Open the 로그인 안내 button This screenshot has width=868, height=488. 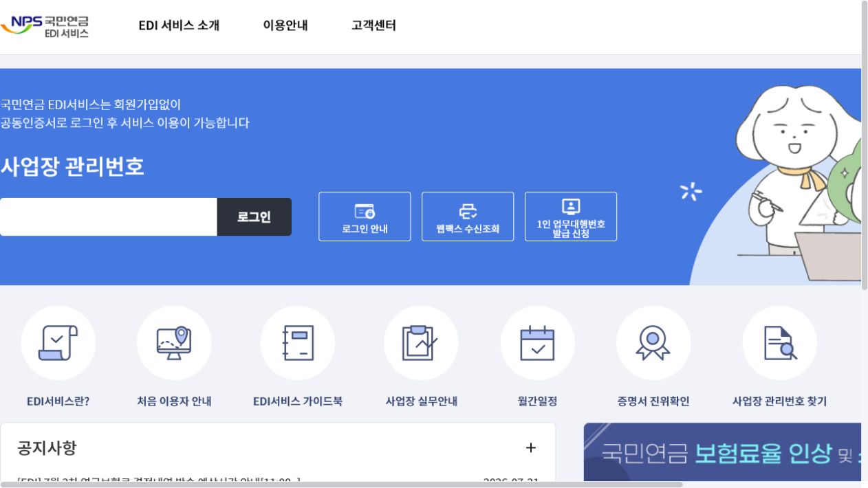point(365,217)
